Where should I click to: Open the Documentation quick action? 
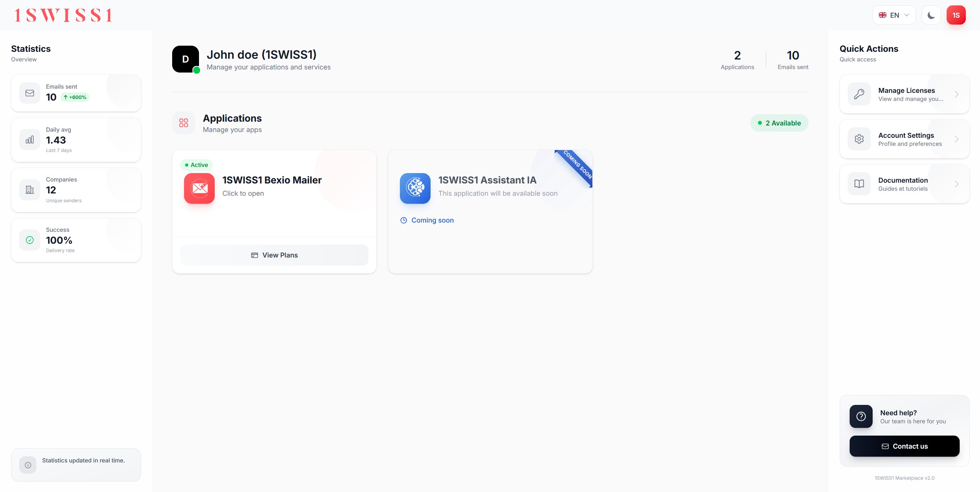pyautogui.click(x=904, y=184)
